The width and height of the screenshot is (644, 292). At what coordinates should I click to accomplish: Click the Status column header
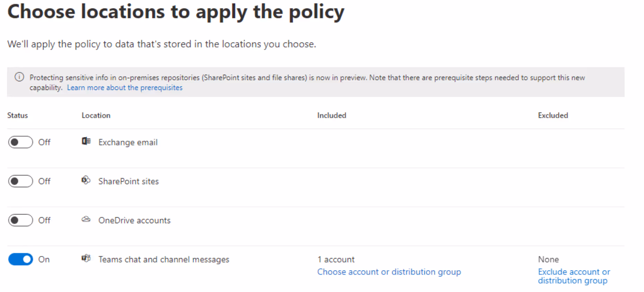point(17,115)
